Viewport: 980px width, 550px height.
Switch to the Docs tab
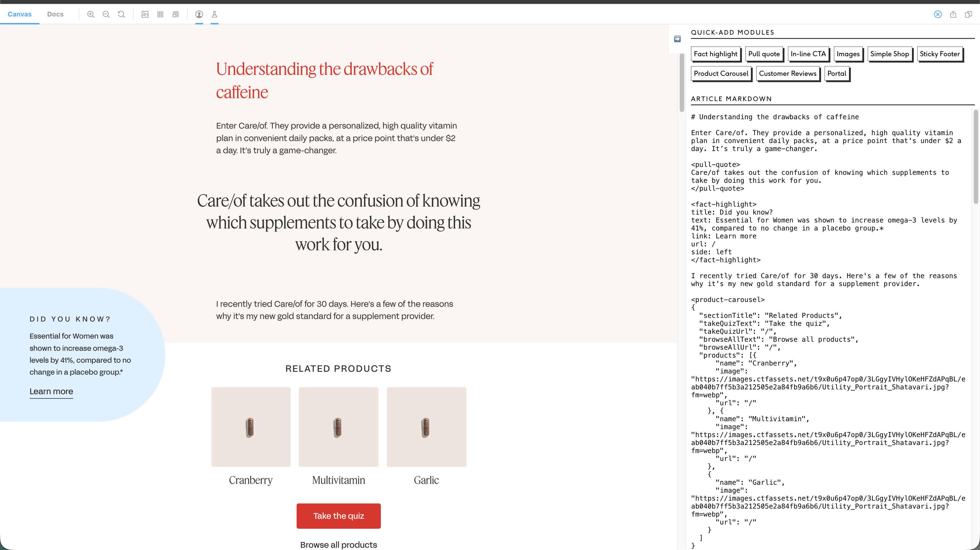[x=55, y=14]
